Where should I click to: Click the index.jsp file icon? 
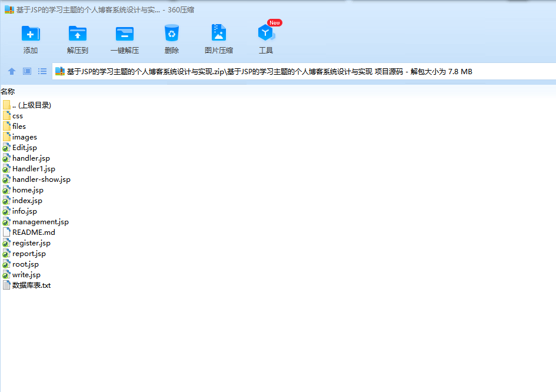tap(6, 201)
